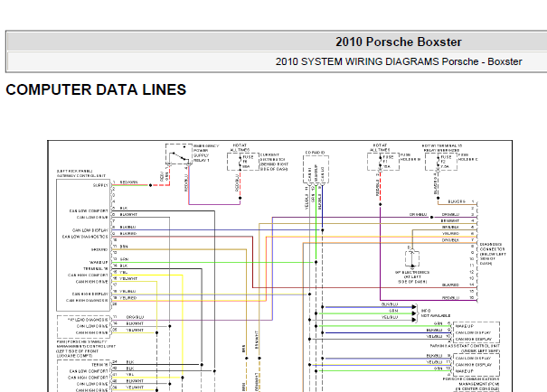Select 'CAN LOW DISPLAY' in the gateway unit
547x392 pixels.
click(x=90, y=230)
